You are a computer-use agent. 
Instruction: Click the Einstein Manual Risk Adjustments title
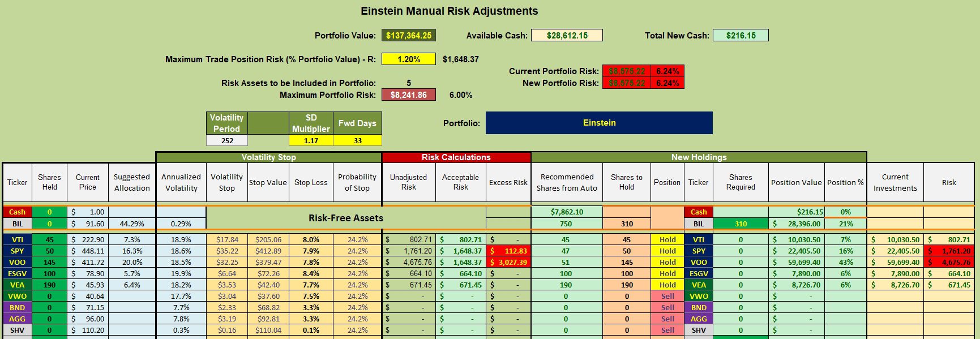pos(450,11)
